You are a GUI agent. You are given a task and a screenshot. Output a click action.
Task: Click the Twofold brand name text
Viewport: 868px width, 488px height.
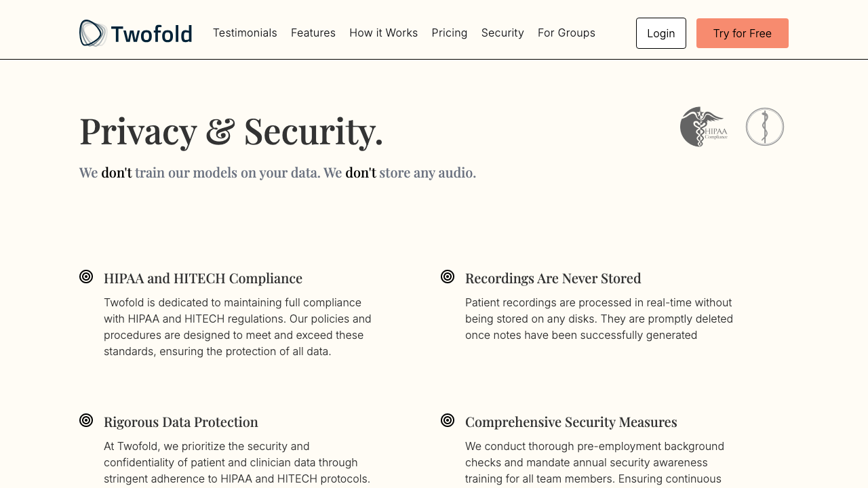coord(151,34)
